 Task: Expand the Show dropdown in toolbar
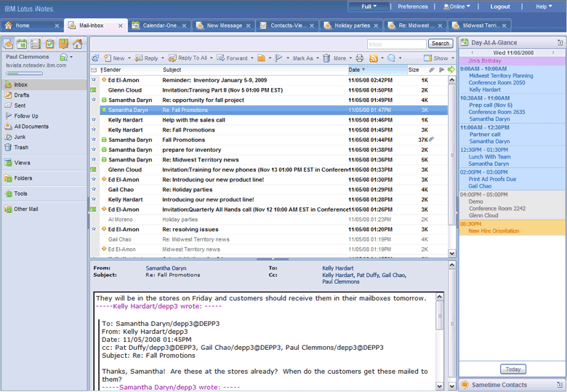coord(440,58)
